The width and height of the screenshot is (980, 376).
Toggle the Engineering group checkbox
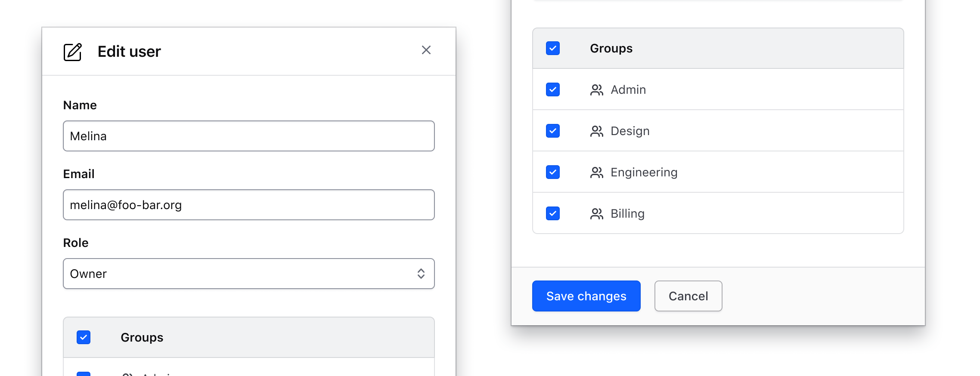point(553,172)
